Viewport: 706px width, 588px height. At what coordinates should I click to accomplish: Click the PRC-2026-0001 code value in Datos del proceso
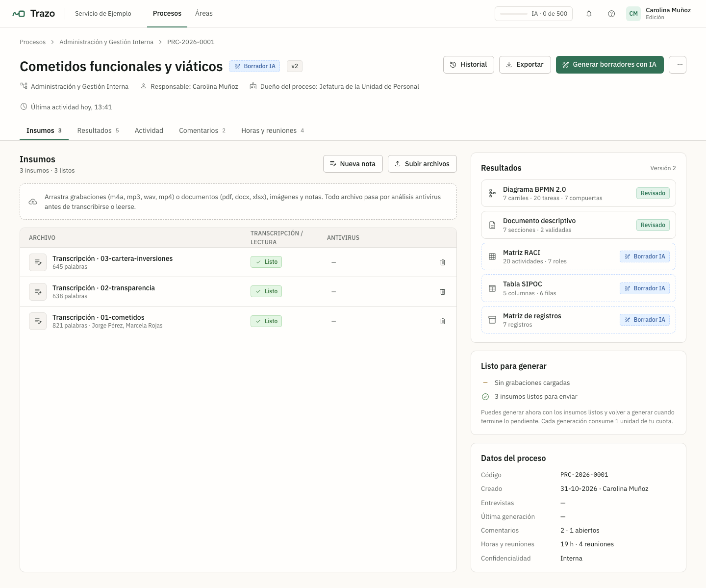tap(584, 475)
